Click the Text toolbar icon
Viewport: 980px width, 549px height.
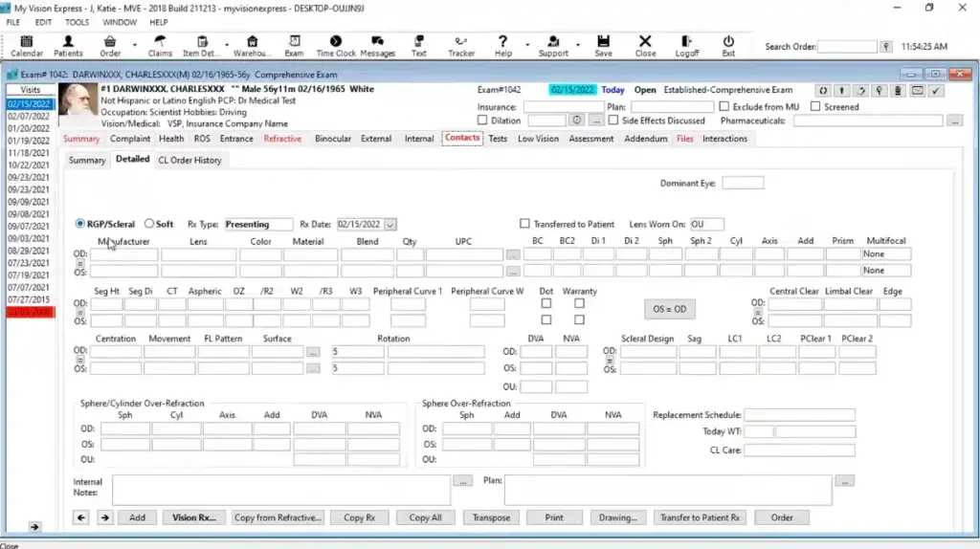coord(419,46)
